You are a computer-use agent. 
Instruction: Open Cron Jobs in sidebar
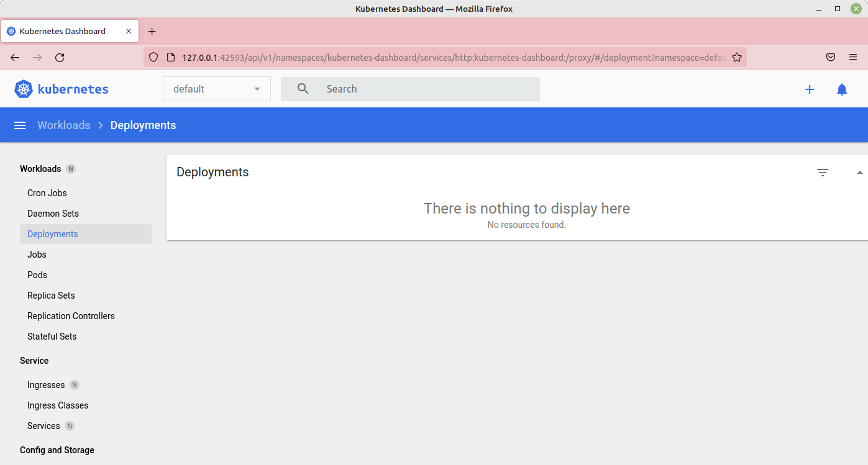pyautogui.click(x=47, y=193)
